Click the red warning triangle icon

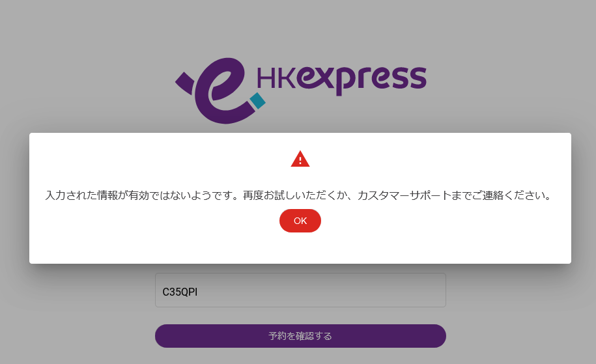(300, 159)
